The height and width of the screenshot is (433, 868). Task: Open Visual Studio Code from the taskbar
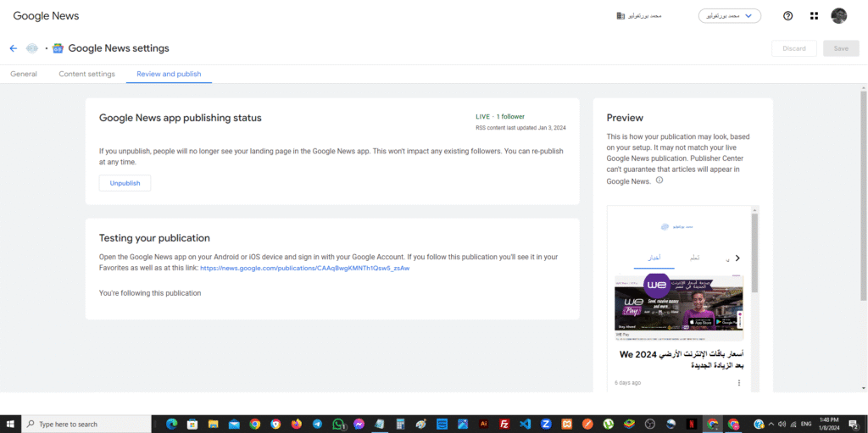click(x=525, y=425)
